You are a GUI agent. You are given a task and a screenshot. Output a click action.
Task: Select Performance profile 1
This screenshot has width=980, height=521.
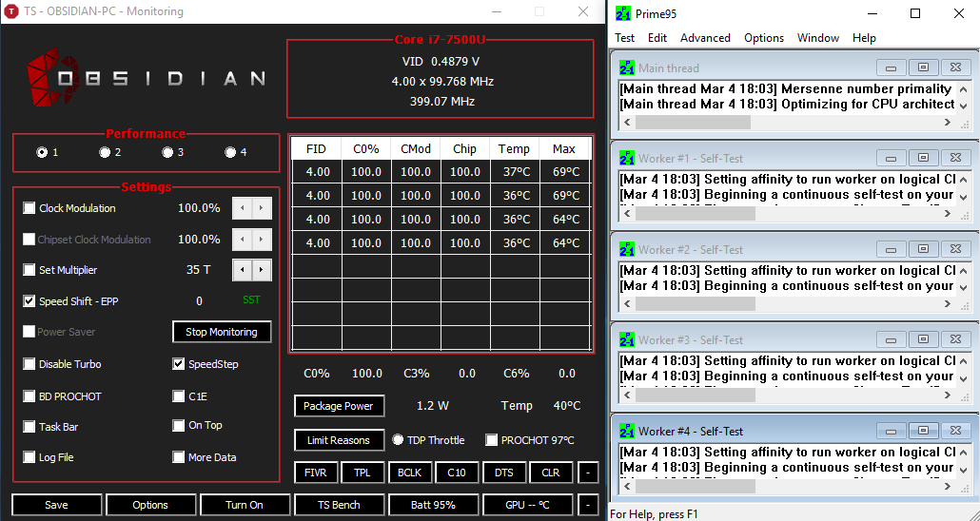click(42, 152)
